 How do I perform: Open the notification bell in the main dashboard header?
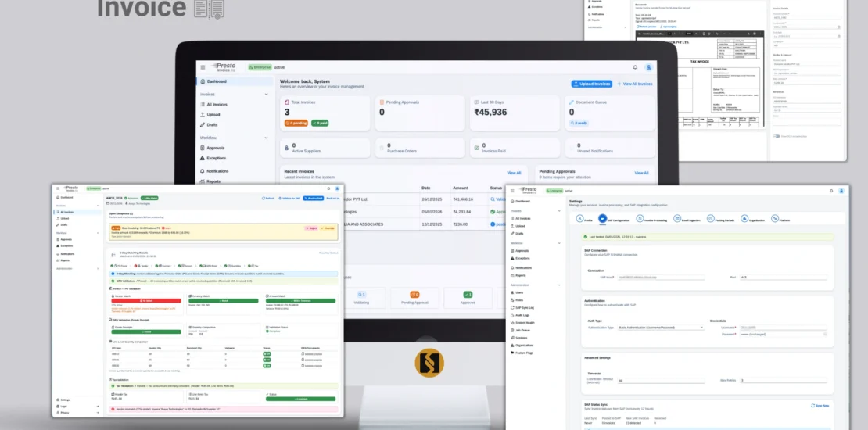pyautogui.click(x=635, y=67)
